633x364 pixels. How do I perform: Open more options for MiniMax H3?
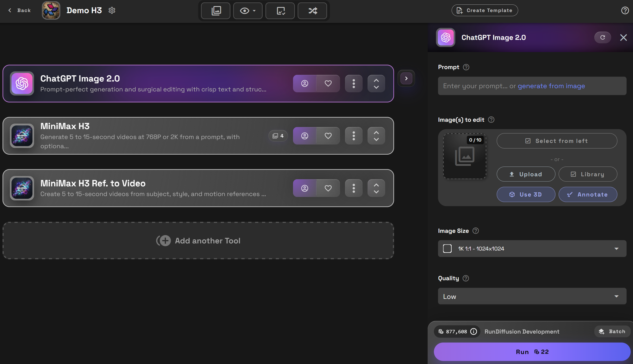354,136
